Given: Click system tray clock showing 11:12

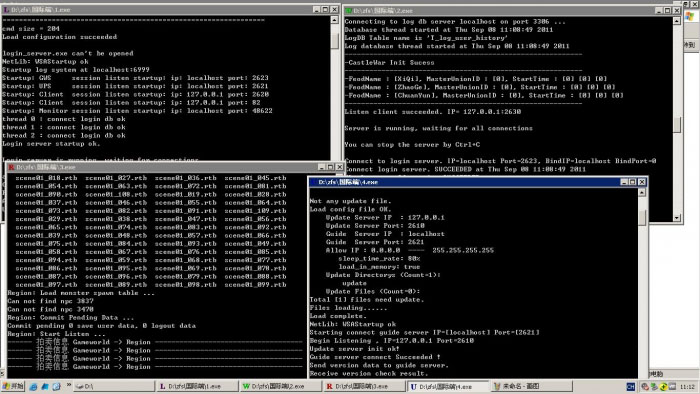Looking at the screenshot, I should click(x=687, y=387).
